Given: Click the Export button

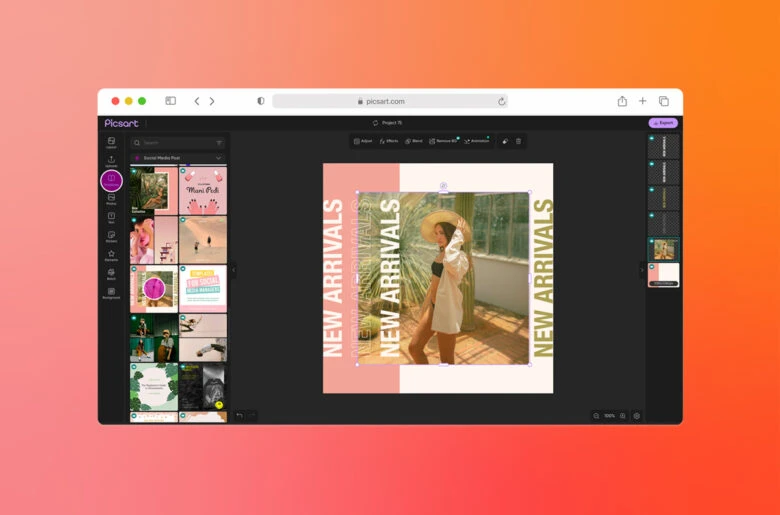Looking at the screenshot, I should coord(663,123).
